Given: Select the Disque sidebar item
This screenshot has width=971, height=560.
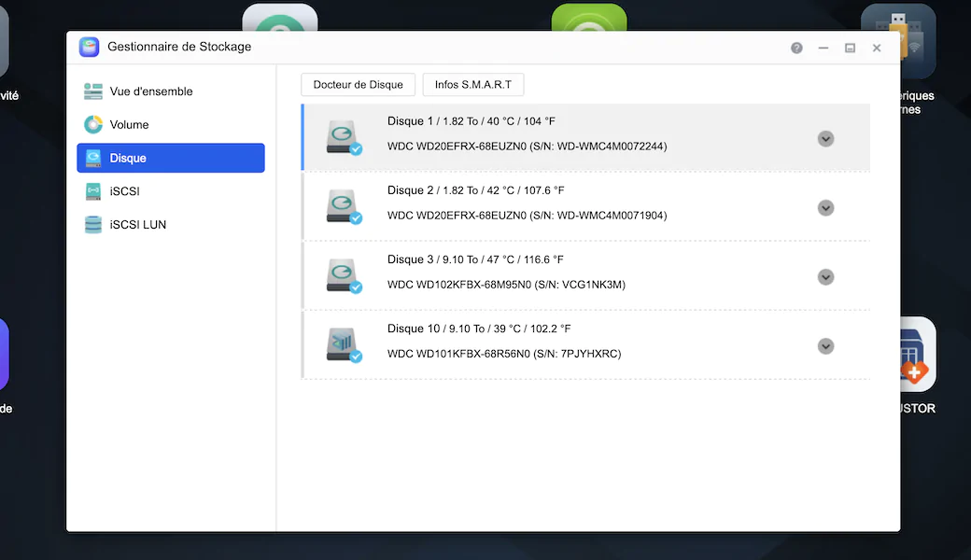Looking at the screenshot, I should click(171, 159).
